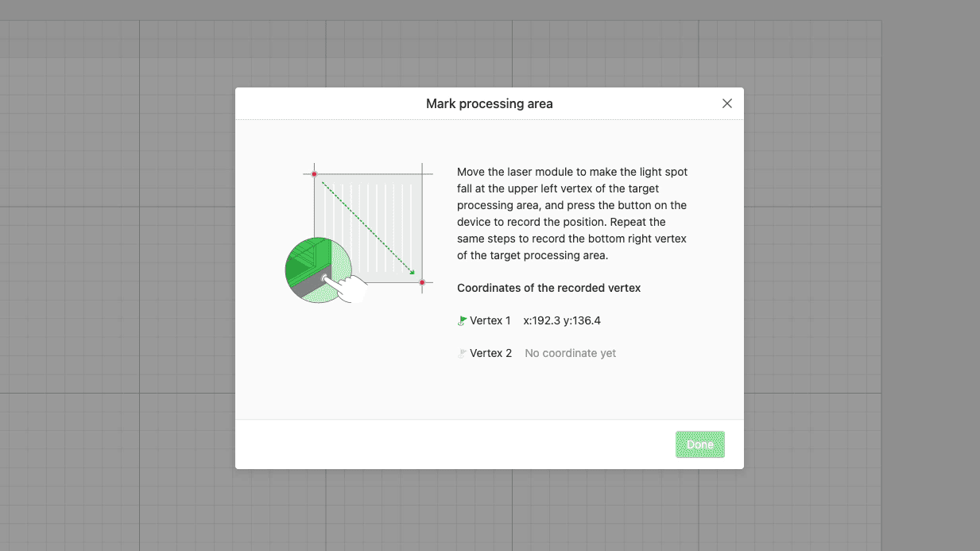
Task: Click the 'No coordinate yet' placeholder text
Action: tap(570, 353)
